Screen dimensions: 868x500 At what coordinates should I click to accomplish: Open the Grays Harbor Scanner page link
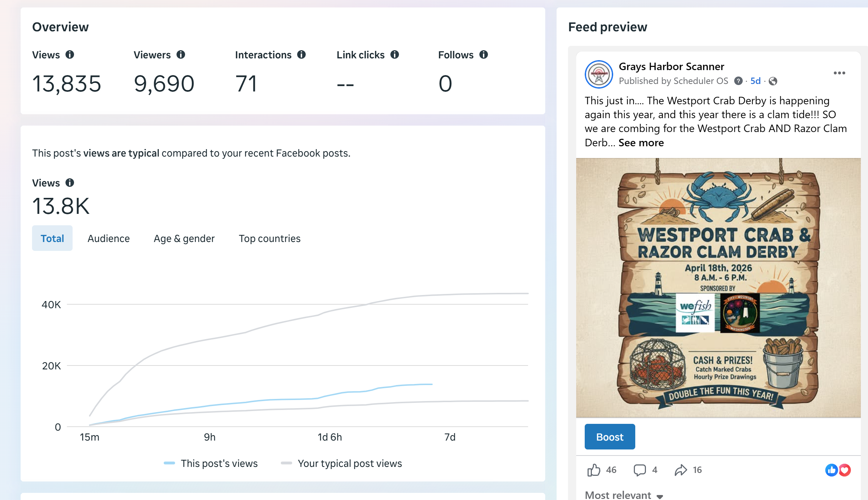(x=671, y=67)
